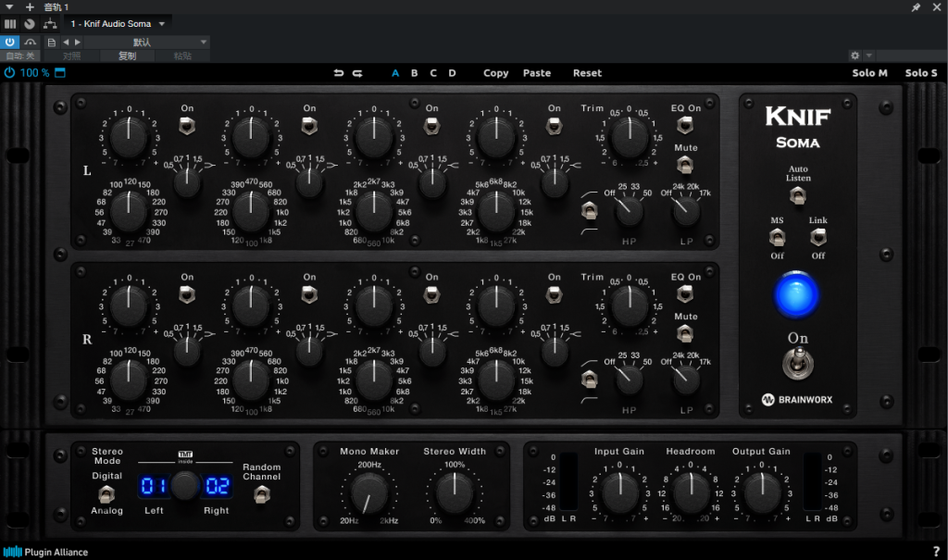Click the Plugin Alliance power icon
This screenshot has width=948, height=560.
click(9, 72)
